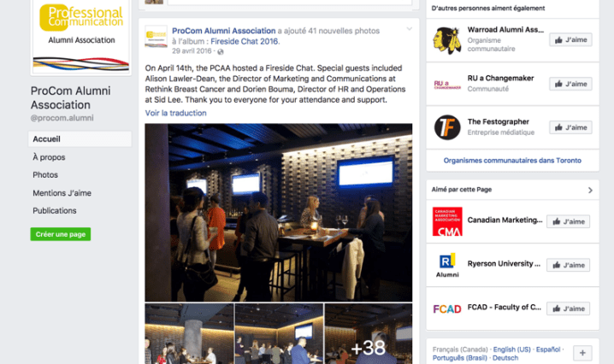This screenshot has height=364, width=614.
Task: Open more languages with the plus button
Action: pos(582,353)
